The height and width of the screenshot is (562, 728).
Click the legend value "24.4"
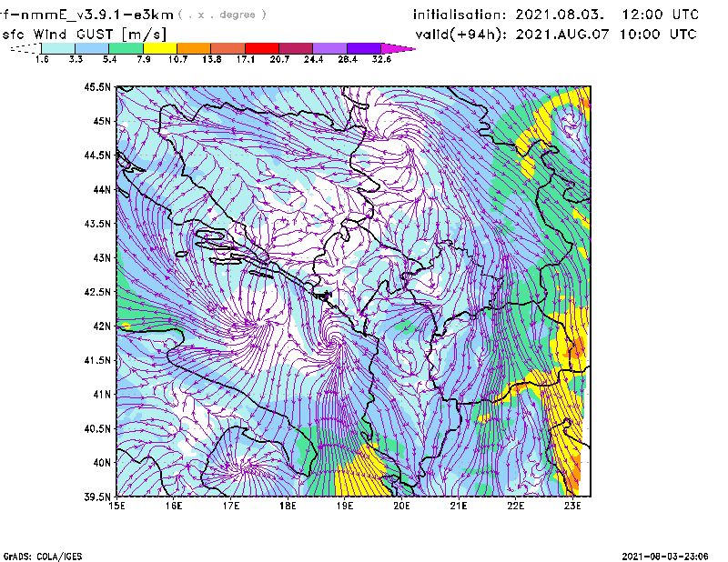click(313, 59)
